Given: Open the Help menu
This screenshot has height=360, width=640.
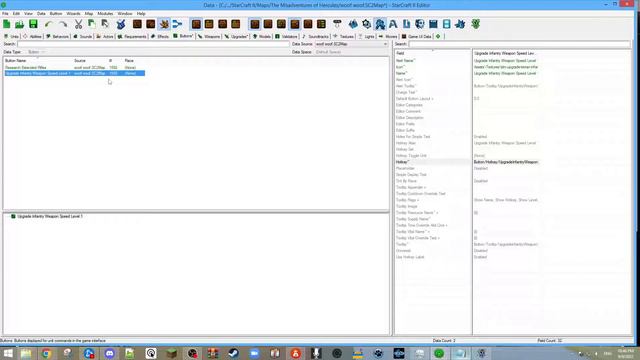Looking at the screenshot, I should [141, 13].
